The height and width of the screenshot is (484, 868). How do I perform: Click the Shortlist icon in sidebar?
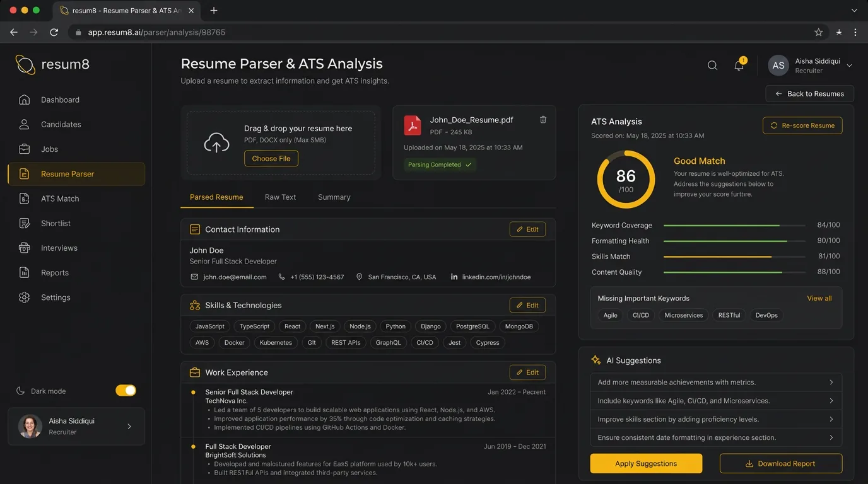coord(25,223)
